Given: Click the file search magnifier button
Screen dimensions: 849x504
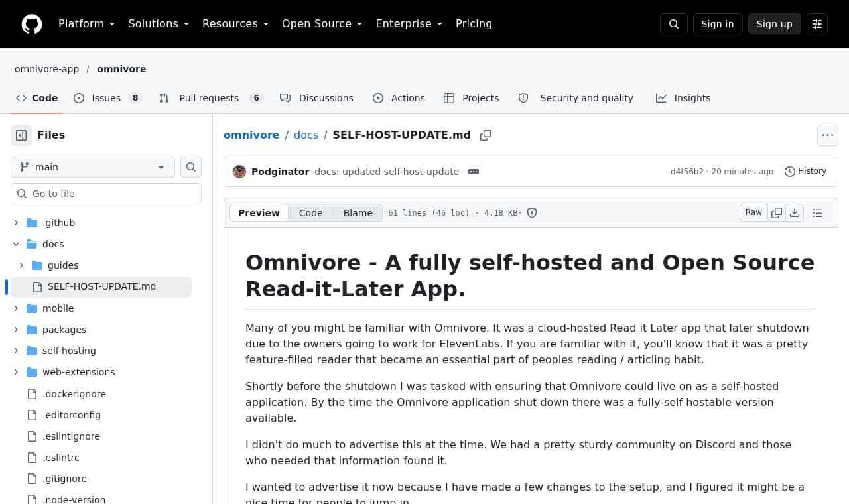Looking at the screenshot, I should click(x=191, y=167).
